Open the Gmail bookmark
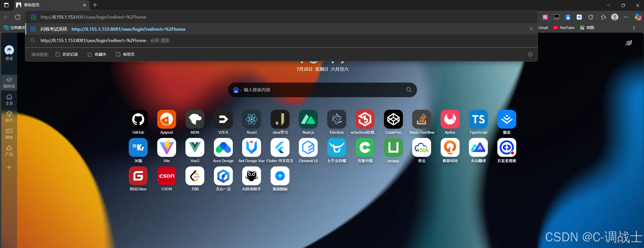 coord(543,28)
